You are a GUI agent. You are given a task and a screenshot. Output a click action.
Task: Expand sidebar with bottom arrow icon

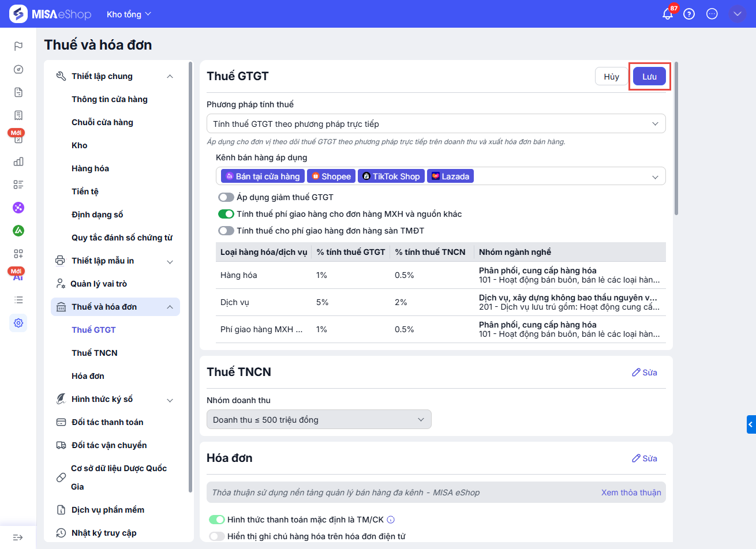[18, 537]
